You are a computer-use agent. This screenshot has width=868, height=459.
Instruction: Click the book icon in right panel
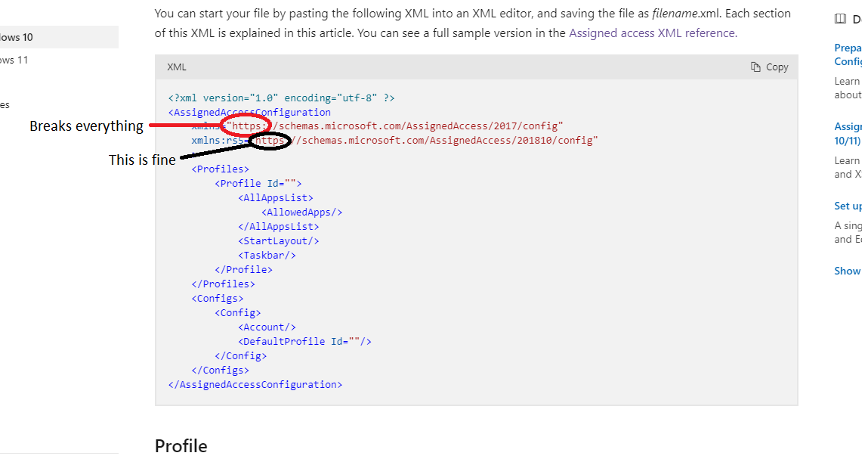(x=840, y=19)
